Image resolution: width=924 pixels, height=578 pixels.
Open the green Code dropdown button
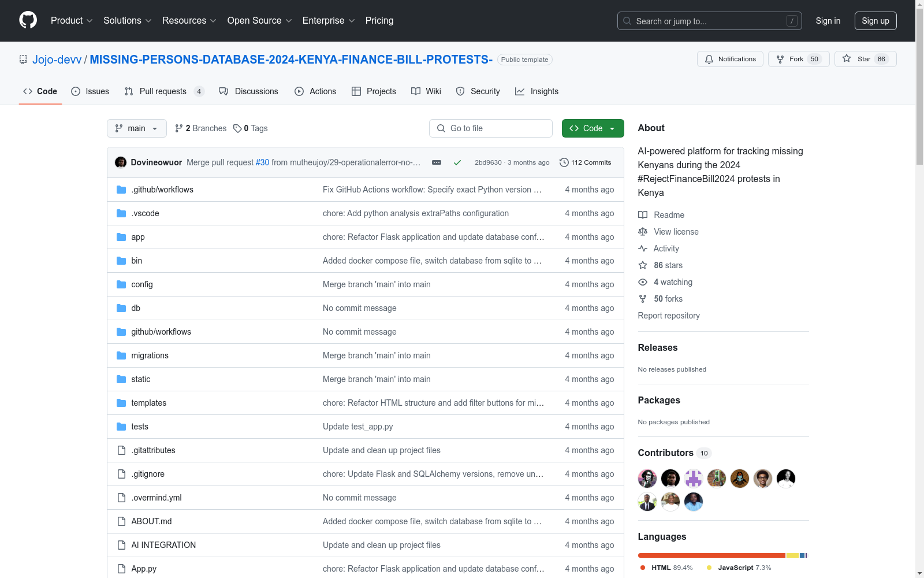(x=593, y=128)
